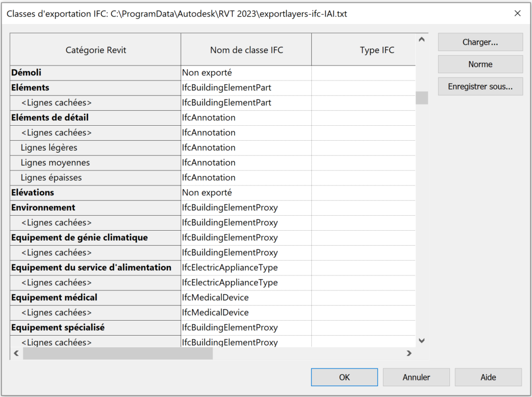This screenshot has height=397, width=532.
Task: Open help via the Aide button
Action: [x=488, y=377]
